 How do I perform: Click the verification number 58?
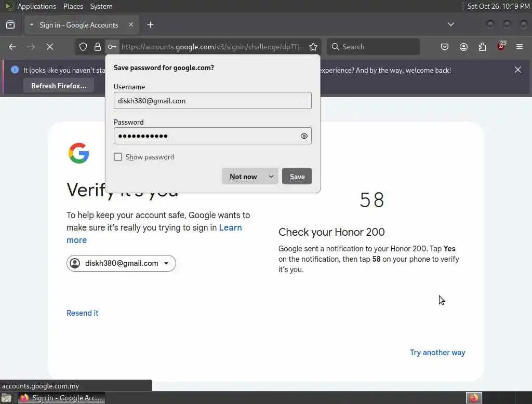coord(372,200)
